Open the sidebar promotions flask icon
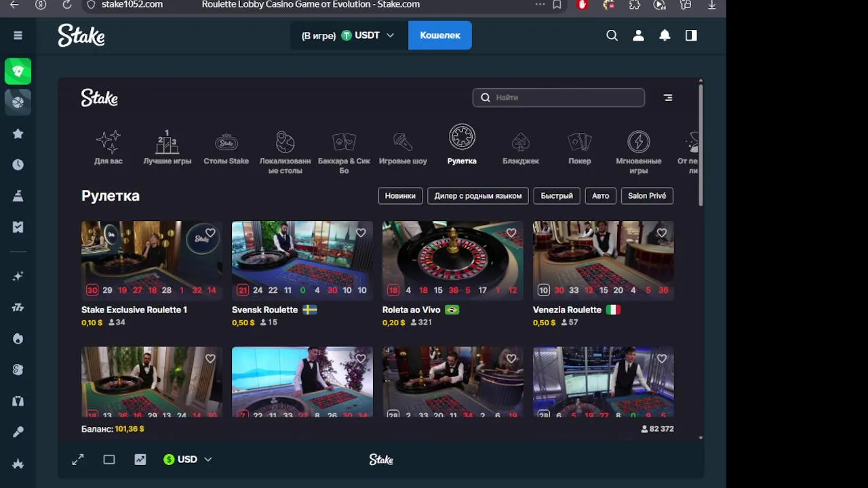868x488 pixels. tap(18, 196)
